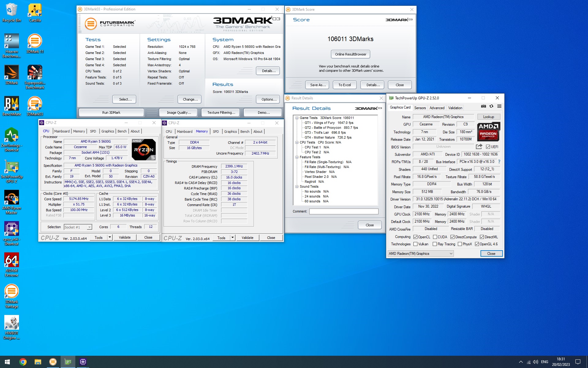The image size is (588, 368).
Task: Click the BIOS export share icon in GPU-Z
Action: click(479, 147)
